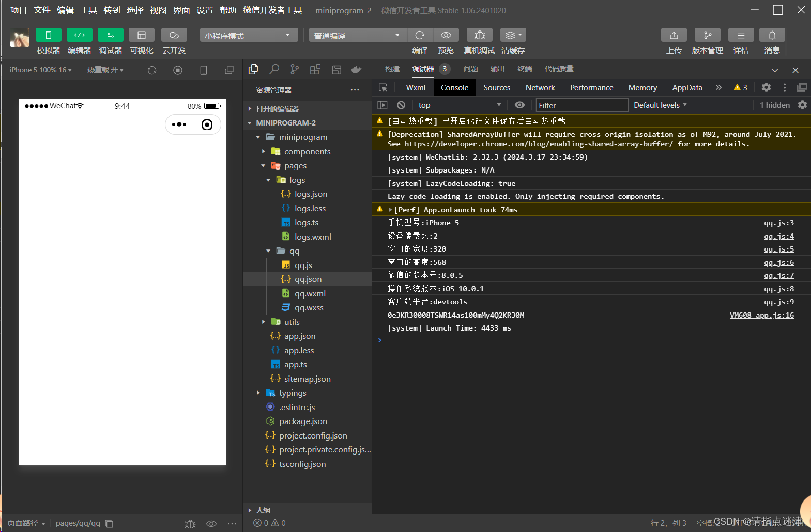Open the 资源管理器 more options ellipsis

pos(355,90)
